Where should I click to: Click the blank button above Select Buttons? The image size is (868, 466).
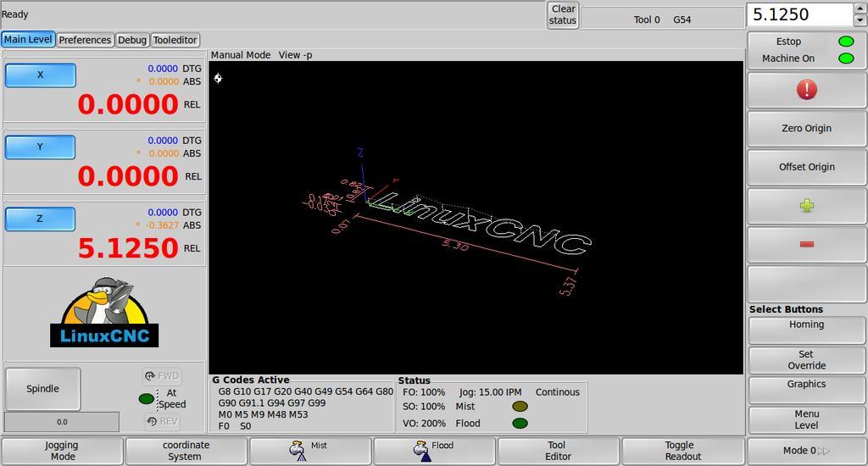pyautogui.click(x=807, y=283)
